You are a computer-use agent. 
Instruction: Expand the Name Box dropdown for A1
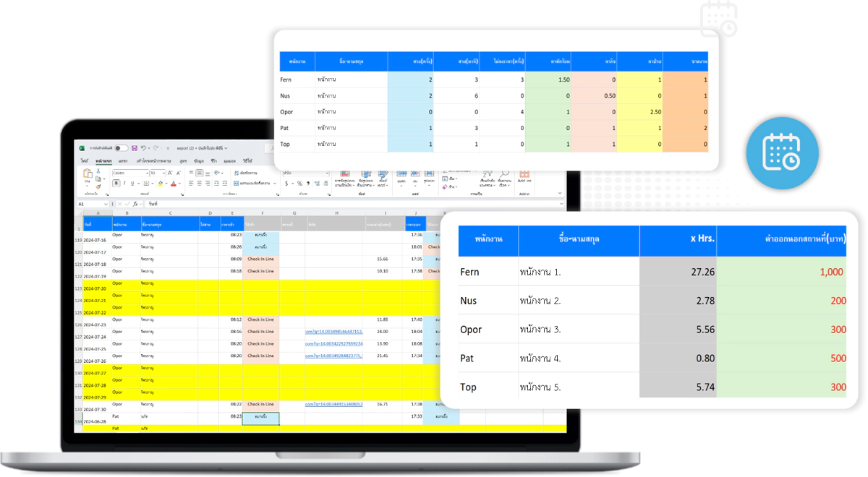click(x=106, y=205)
